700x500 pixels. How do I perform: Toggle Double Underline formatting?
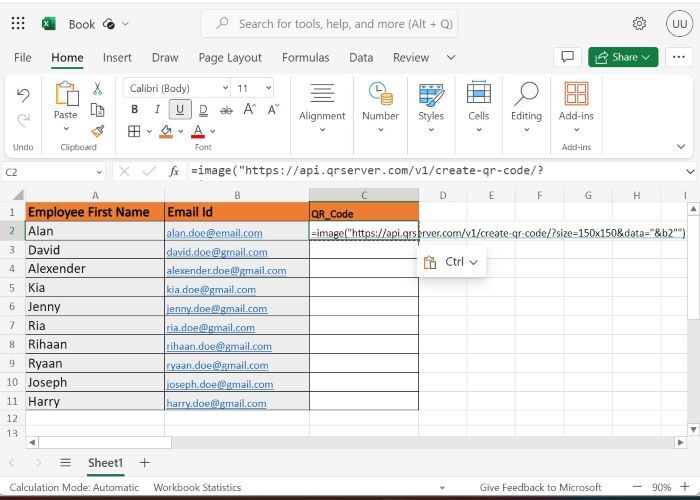point(203,110)
